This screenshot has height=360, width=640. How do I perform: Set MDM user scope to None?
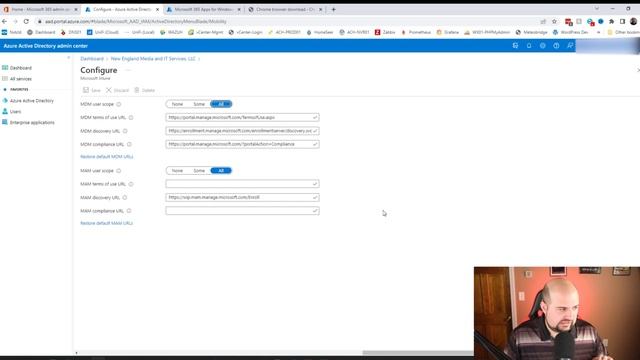coord(177,104)
